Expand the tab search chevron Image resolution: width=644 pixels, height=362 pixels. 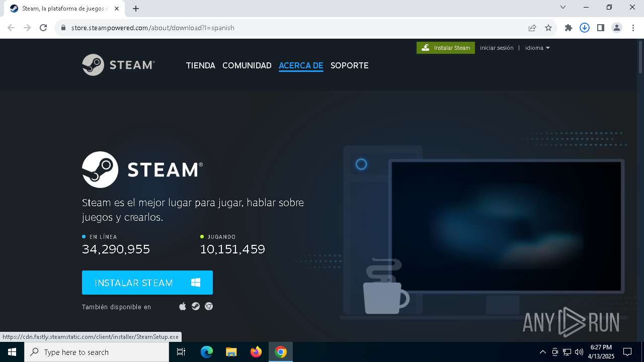coord(563,7)
